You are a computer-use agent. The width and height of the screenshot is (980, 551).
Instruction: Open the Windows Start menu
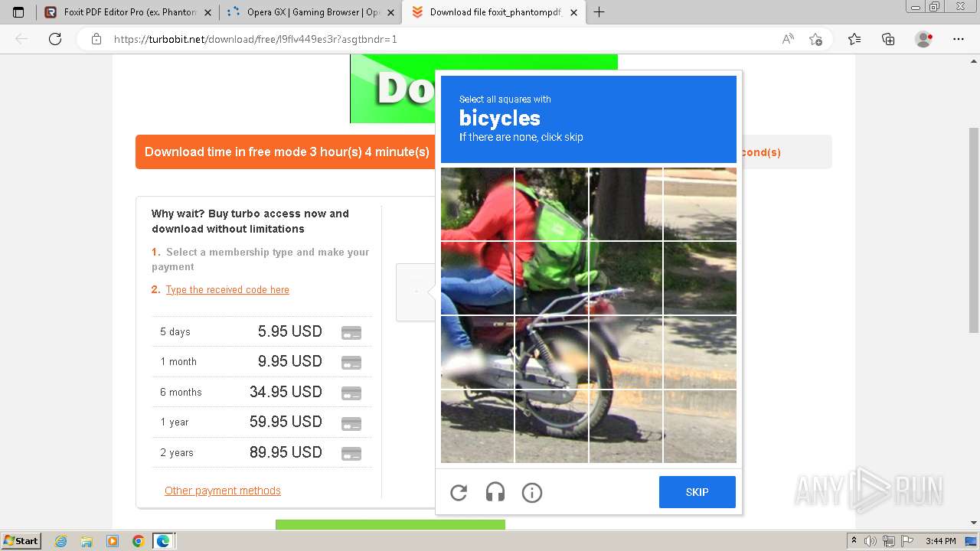pyautogui.click(x=21, y=541)
